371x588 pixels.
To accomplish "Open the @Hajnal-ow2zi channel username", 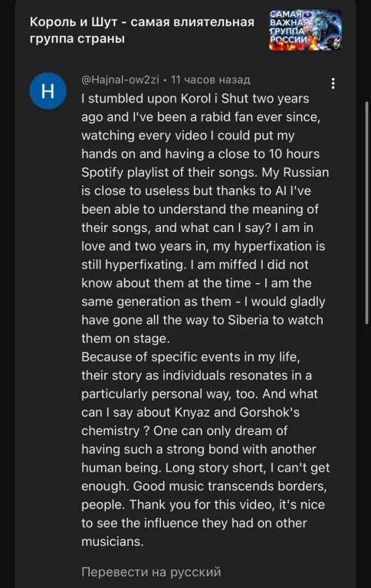I will point(120,80).
